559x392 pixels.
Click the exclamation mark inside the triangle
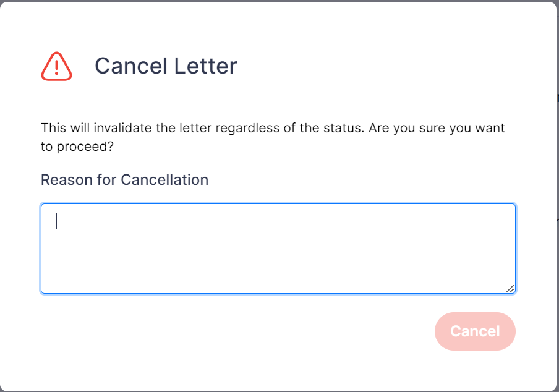(56, 67)
